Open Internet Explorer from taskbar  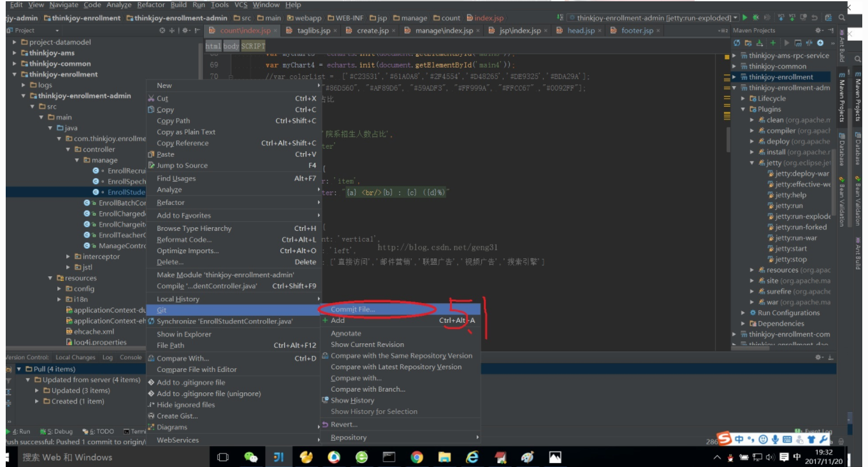pos(472,457)
